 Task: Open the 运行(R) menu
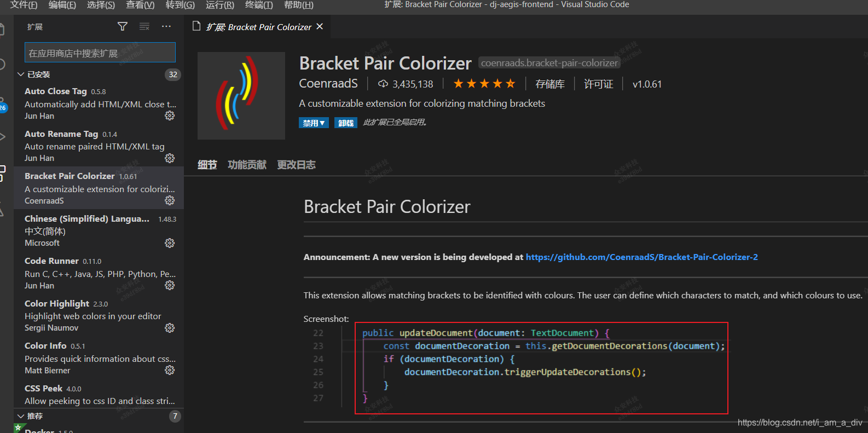[220, 5]
